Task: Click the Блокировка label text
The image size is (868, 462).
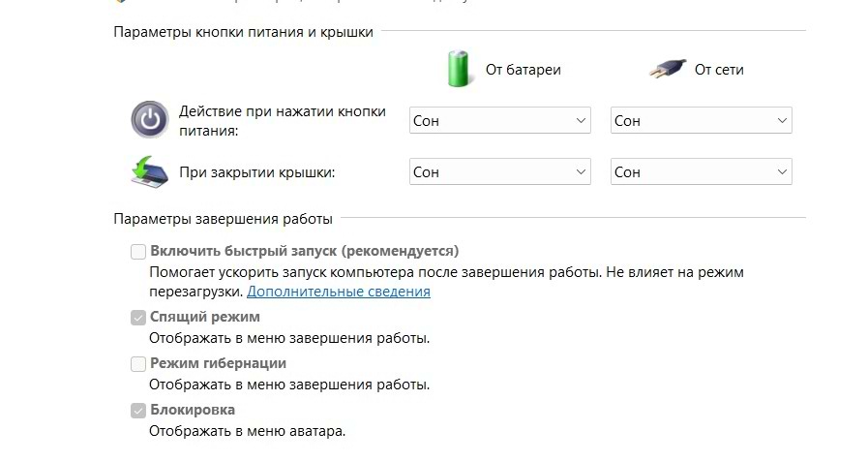Action: (x=193, y=410)
